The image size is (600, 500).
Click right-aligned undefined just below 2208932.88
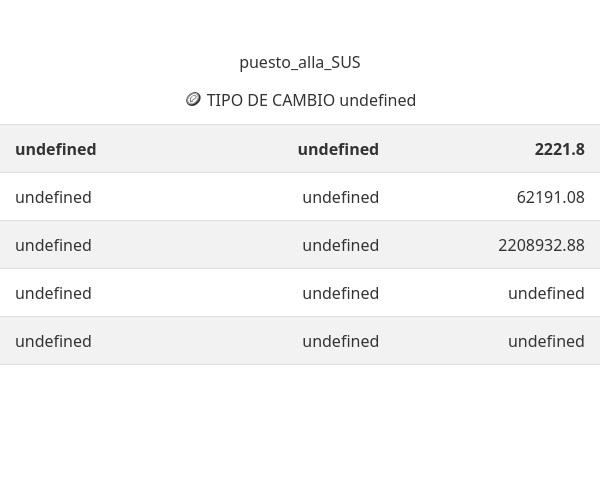[546, 293]
